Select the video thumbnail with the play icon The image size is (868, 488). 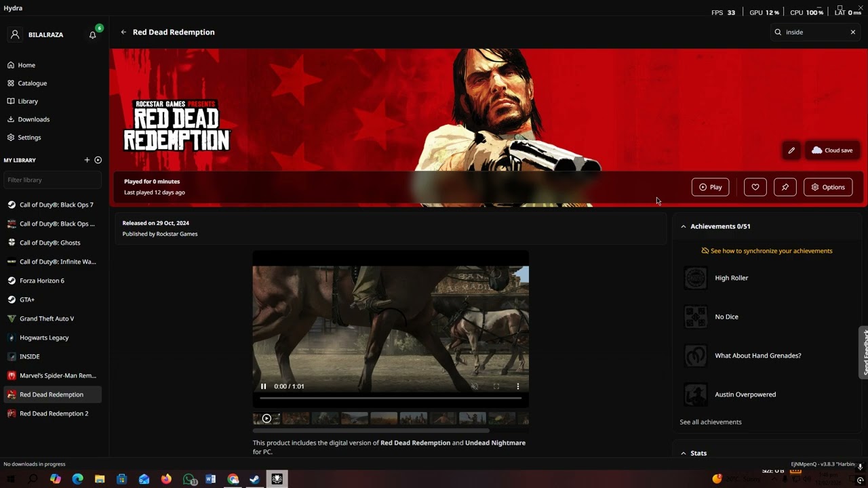pyautogui.click(x=267, y=418)
